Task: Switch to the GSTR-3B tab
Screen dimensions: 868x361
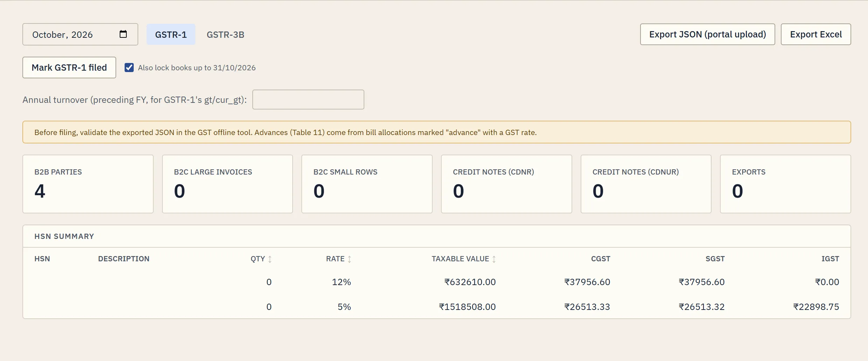Action: [225, 34]
